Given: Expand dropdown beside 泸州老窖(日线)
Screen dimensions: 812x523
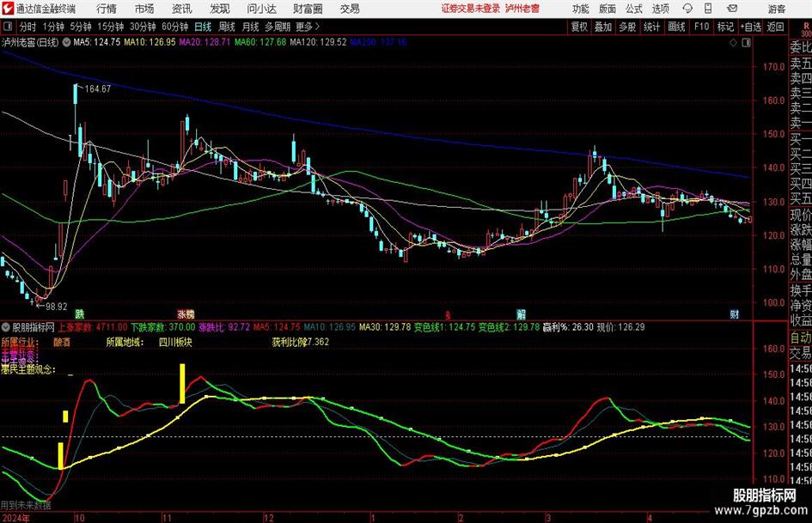Looking at the screenshot, I should pyautogui.click(x=66, y=42).
